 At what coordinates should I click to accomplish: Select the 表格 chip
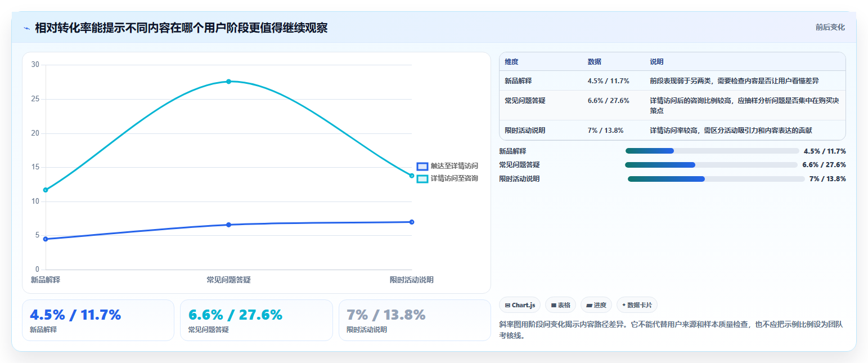coord(560,305)
